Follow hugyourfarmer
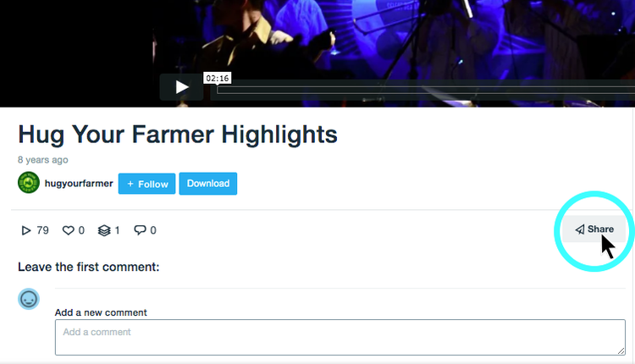This screenshot has height=364, width=635. 146,184
